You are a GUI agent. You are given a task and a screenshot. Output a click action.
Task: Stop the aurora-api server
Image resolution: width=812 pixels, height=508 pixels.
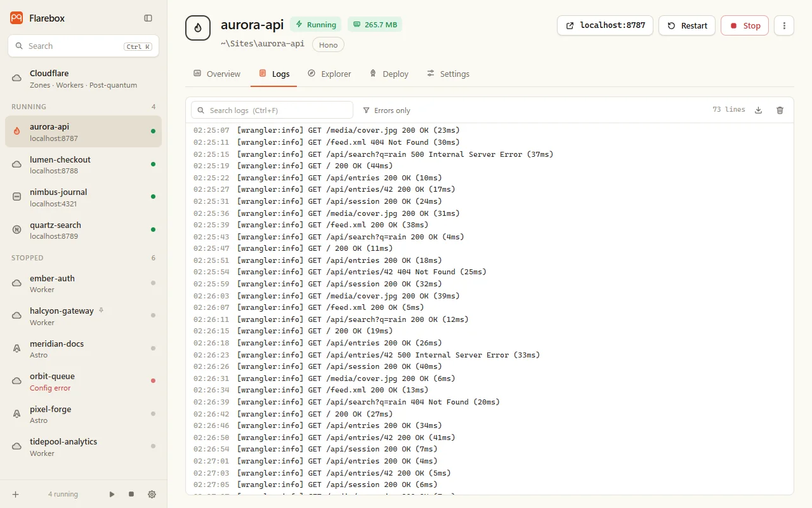(745, 25)
